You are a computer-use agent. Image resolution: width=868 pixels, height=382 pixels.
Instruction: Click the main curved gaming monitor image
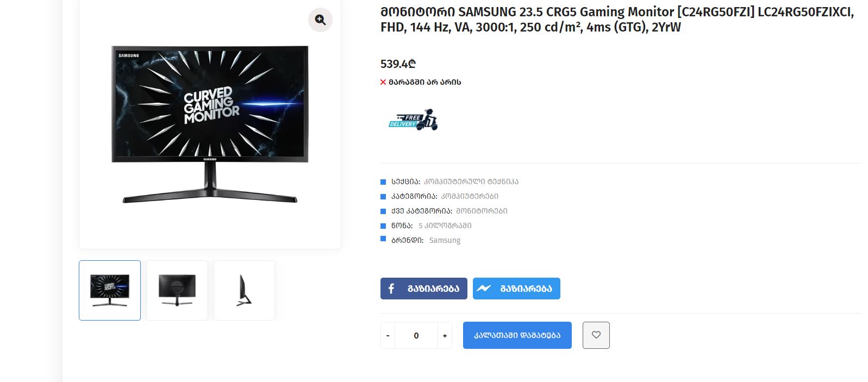pos(210,124)
